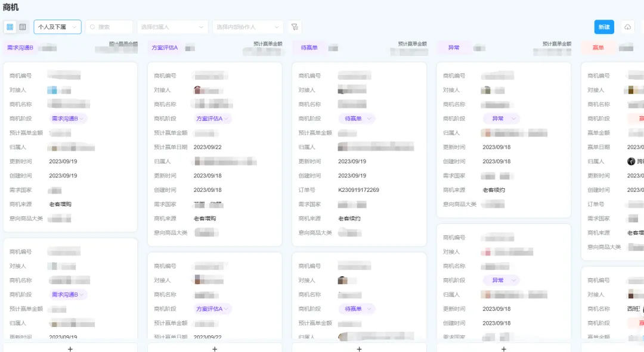Add card at bottom of 方案评估A column
Screen dimensions: 644x352
pyautogui.click(x=215, y=348)
